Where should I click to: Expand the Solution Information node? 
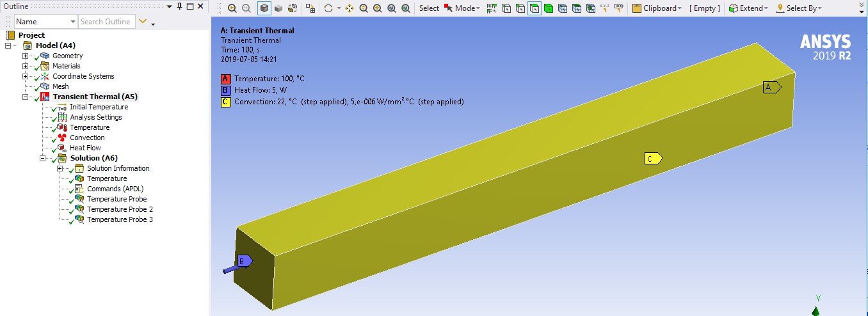pyautogui.click(x=60, y=168)
